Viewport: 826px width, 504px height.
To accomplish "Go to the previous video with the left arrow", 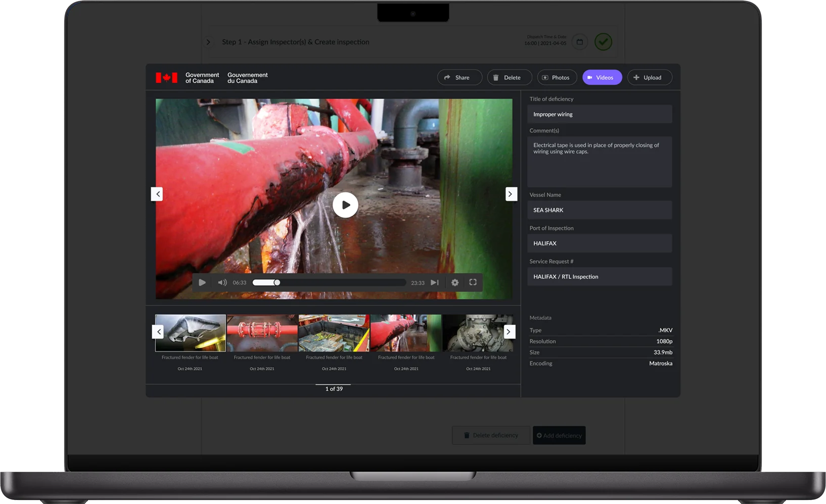I will pos(157,194).
